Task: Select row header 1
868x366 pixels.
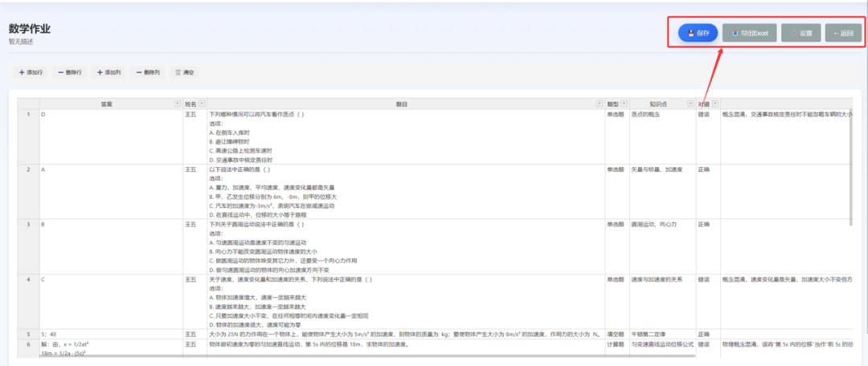Action: coord(28,136)
